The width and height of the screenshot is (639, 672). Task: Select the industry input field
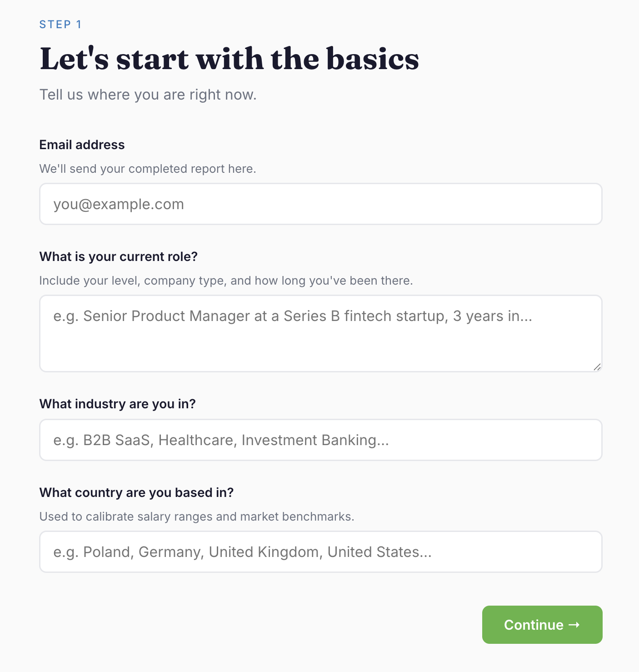point(320,440)
